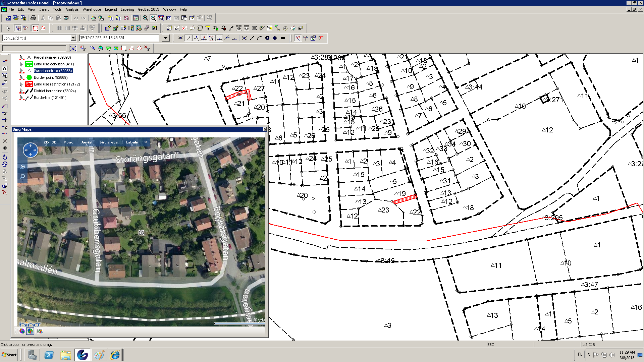Click Bing Maps pan compass control
The width and height of the screenshot is (644, 362).
(x=30, y=150)
